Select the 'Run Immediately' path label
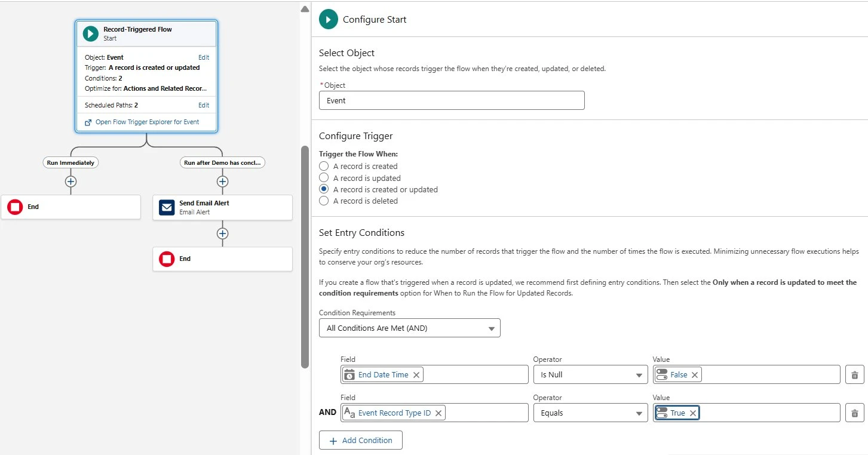The height and width of the screenshot is (455, 868). pos(70,162)
